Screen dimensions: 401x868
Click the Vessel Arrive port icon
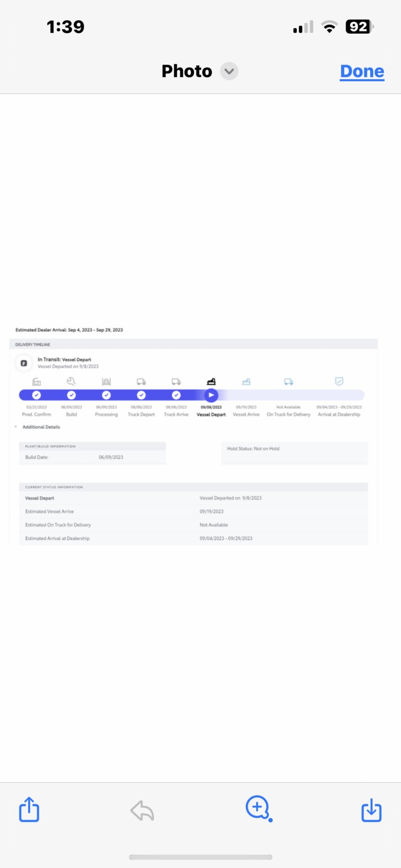click(246, 382)
